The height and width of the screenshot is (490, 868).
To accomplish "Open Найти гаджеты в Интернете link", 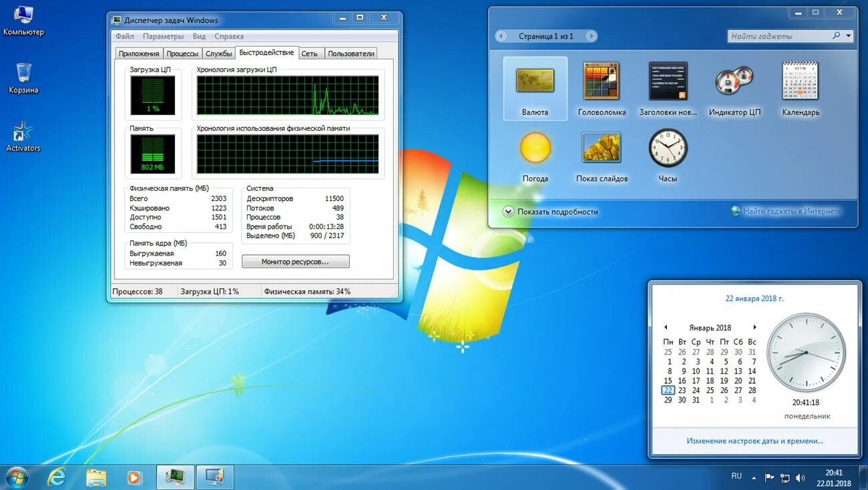I will tap(786, 211).
